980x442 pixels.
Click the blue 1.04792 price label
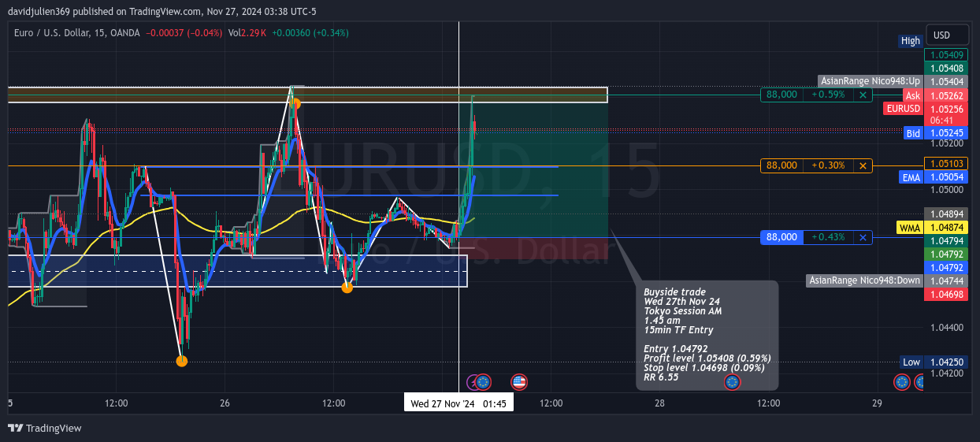tap(945, 268)
